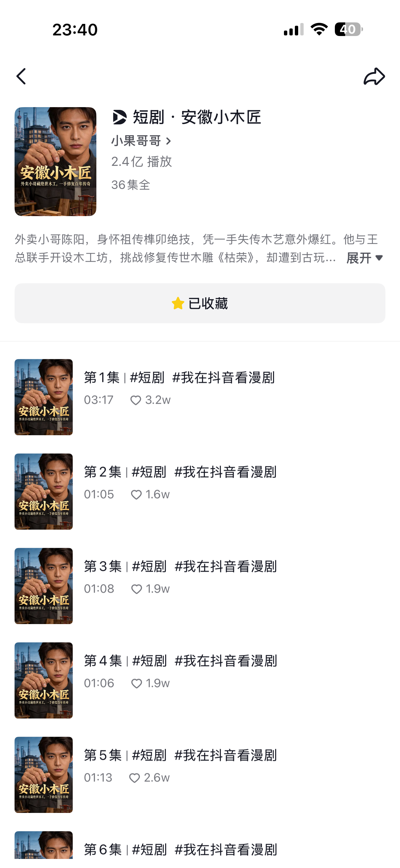The width and height of the screenshot is (400, 868).
Task: Like episode 3 with the heart icon
Action: (x=136, y=589)
